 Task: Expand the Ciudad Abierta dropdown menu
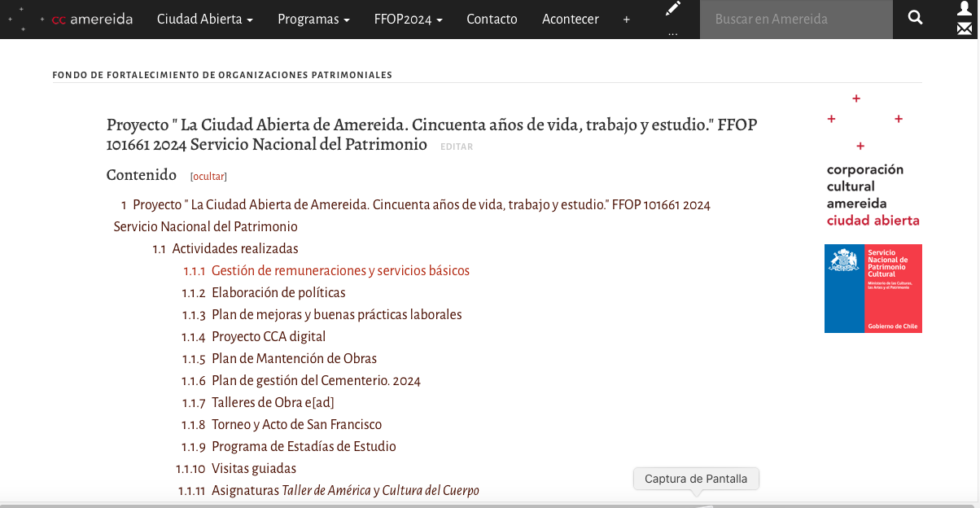tap(204, 20)
